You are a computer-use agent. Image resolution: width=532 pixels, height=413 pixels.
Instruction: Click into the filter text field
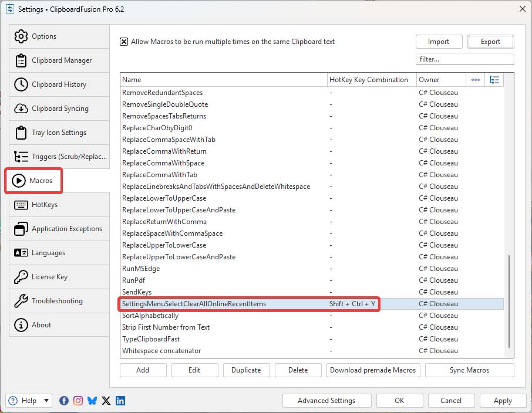click(464, 59)
